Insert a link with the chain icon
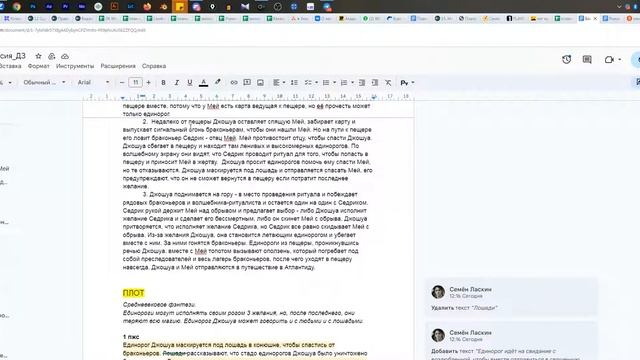 coord(234,82)
